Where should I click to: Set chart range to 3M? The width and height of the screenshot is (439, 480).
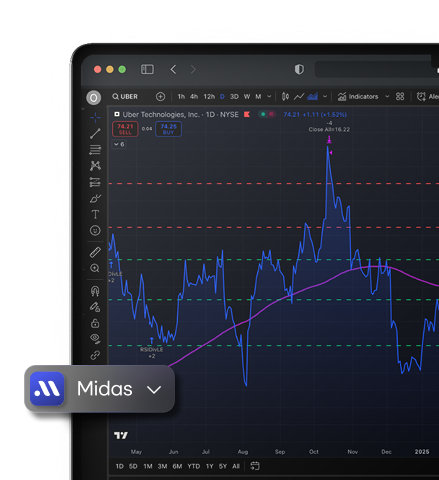[162, 466]
